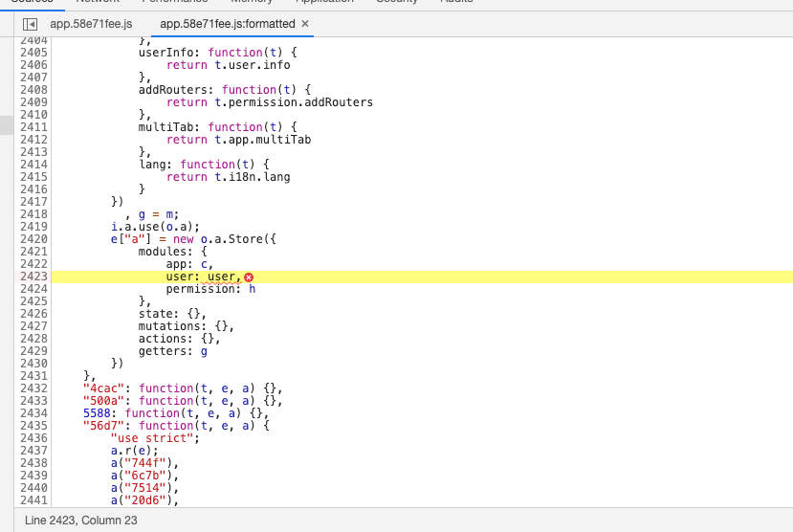Select the app.58e71fee.js:formatted tab

[x=227, y=24]
